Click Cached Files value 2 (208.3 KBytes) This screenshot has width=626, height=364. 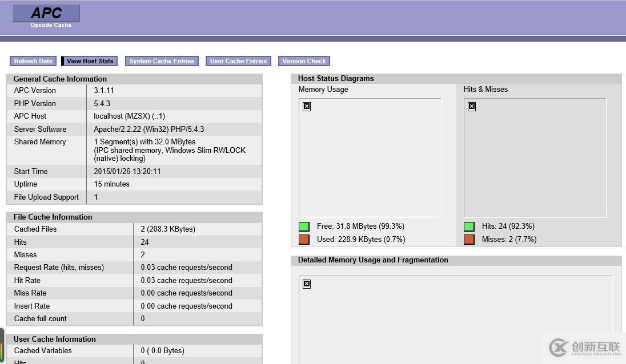pyautogui.click(x=168, y=229)
